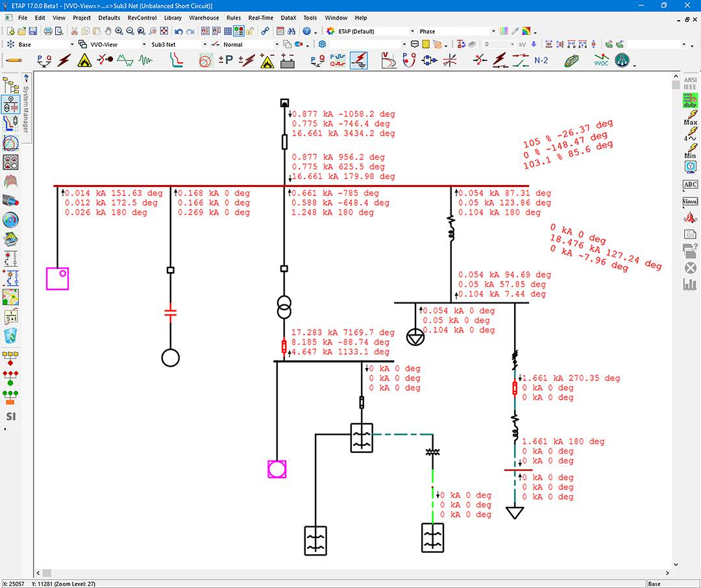
Task: Toggle the ABC display options button
Action: pyautogui.click(x=690, y=184)
